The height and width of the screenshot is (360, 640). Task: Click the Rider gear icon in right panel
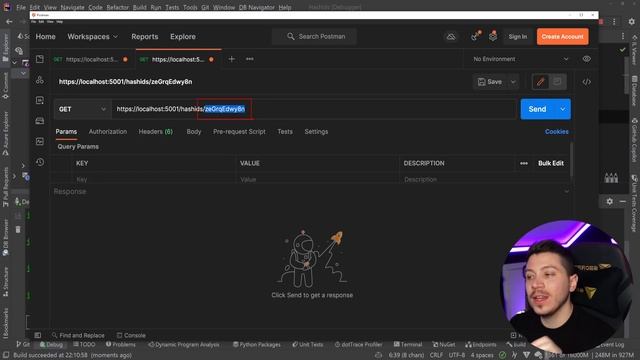click(x=609, y=201)
